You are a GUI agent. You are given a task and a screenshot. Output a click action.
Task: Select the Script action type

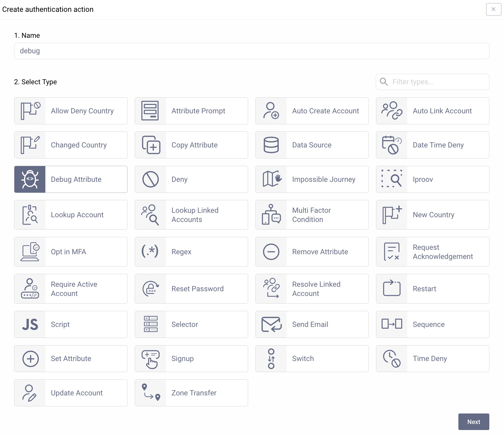coord(70,324)
